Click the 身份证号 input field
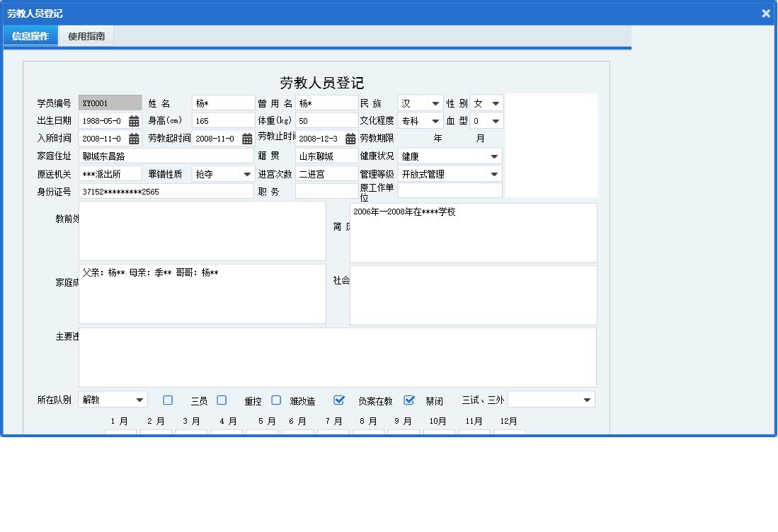Image resolution: width=778 pixels, height=532 pixels. pyautogui.click(x=166, y=192)
